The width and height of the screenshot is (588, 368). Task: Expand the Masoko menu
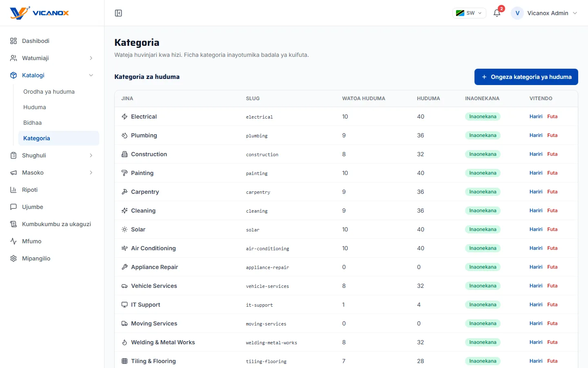tap(52, 173)
